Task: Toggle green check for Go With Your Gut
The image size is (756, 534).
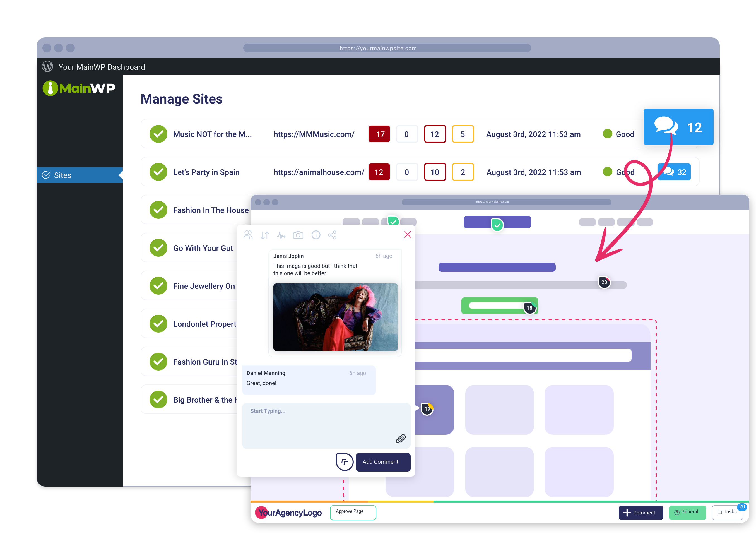Action: pos(158,248)
